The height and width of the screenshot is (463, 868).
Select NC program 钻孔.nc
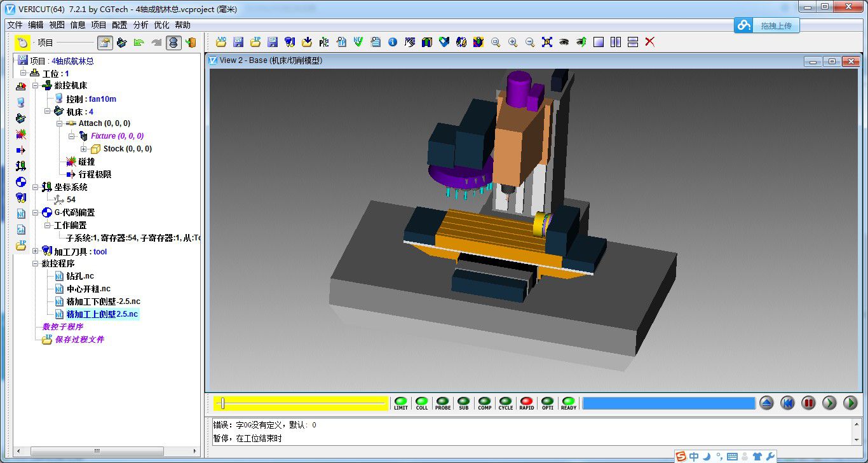coord(80,276)
